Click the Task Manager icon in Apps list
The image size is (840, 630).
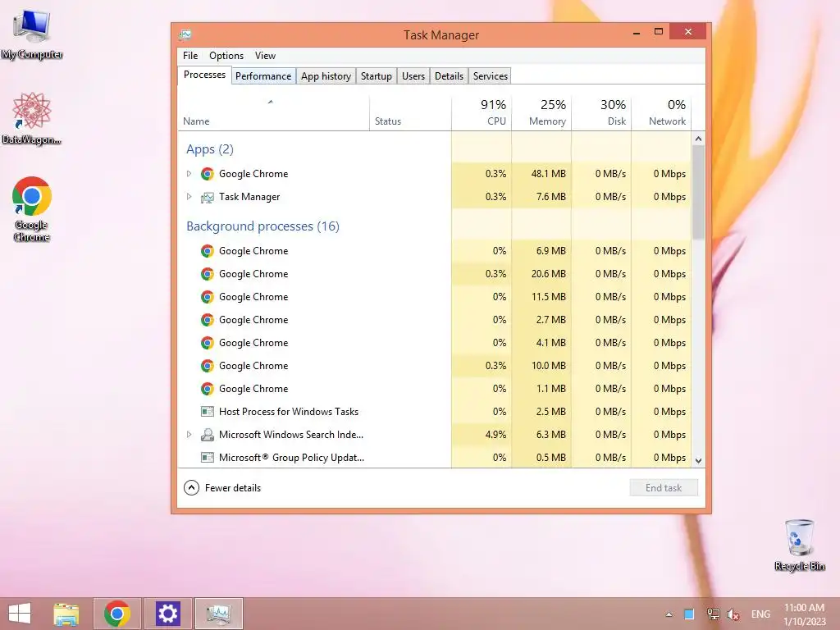208,197
